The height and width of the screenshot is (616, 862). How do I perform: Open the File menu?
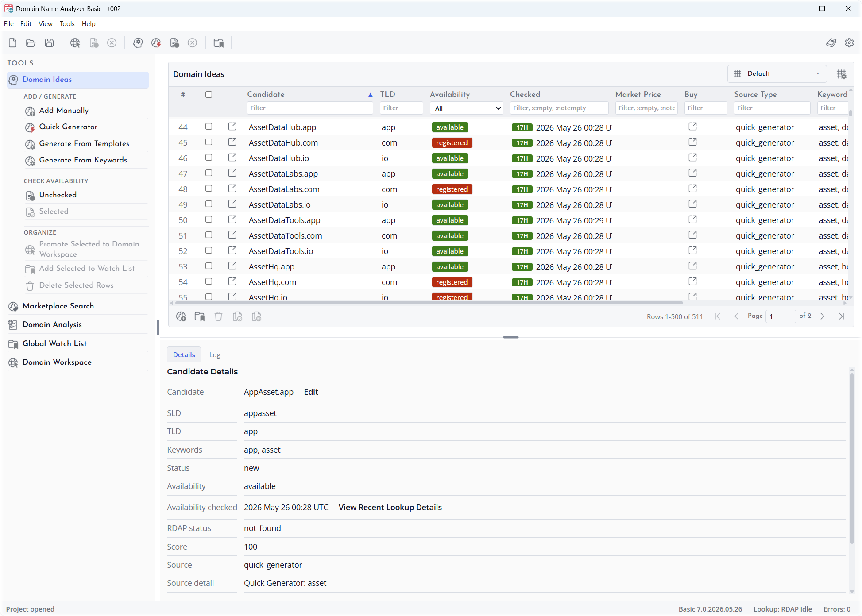coord(9,24)
